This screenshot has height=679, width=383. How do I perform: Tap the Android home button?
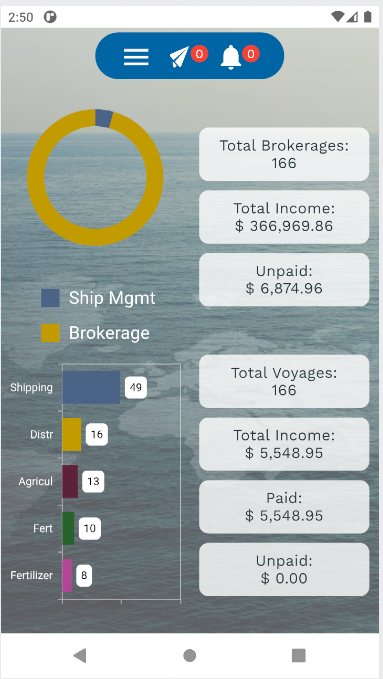[189, 656]
